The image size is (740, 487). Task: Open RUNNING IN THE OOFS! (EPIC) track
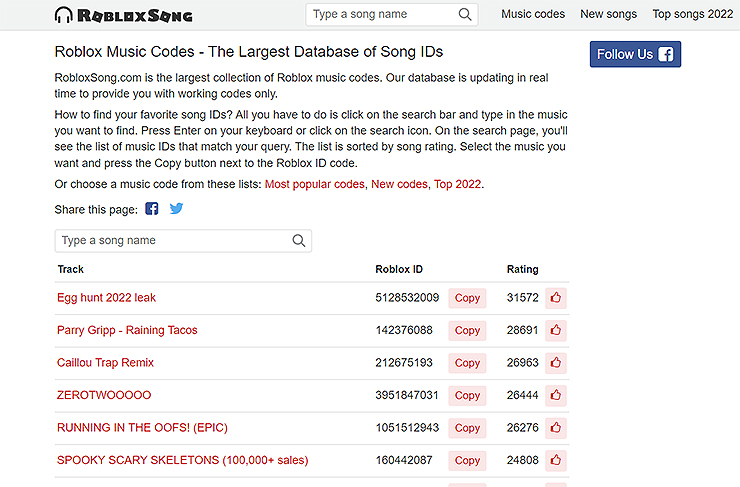(142, 428)
